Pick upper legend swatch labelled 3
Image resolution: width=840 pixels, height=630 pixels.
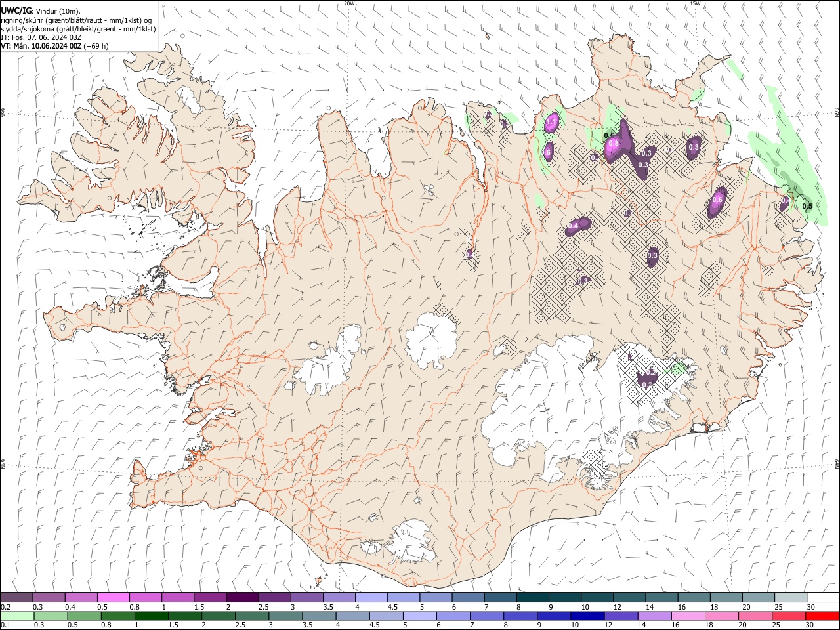[306, 597]
